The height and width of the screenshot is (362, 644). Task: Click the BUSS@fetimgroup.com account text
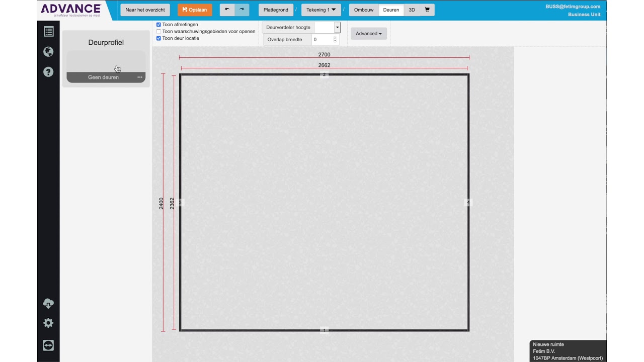(573, 7)
